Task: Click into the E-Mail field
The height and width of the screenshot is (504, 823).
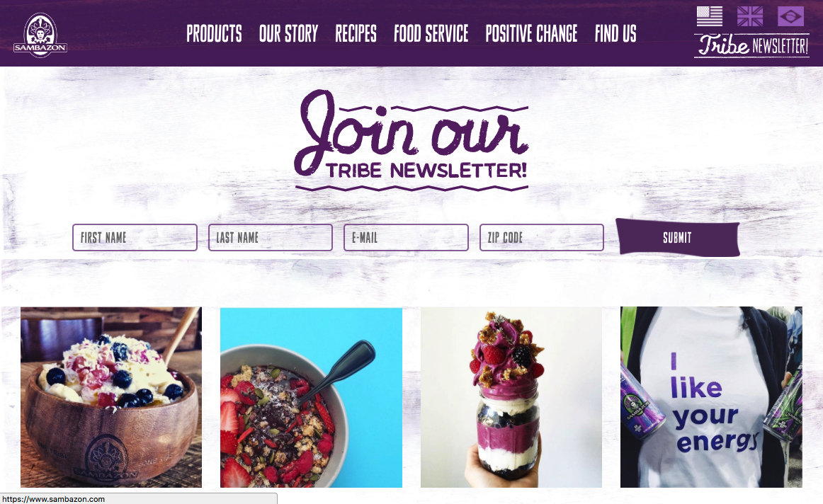Action: click(406, 238)
